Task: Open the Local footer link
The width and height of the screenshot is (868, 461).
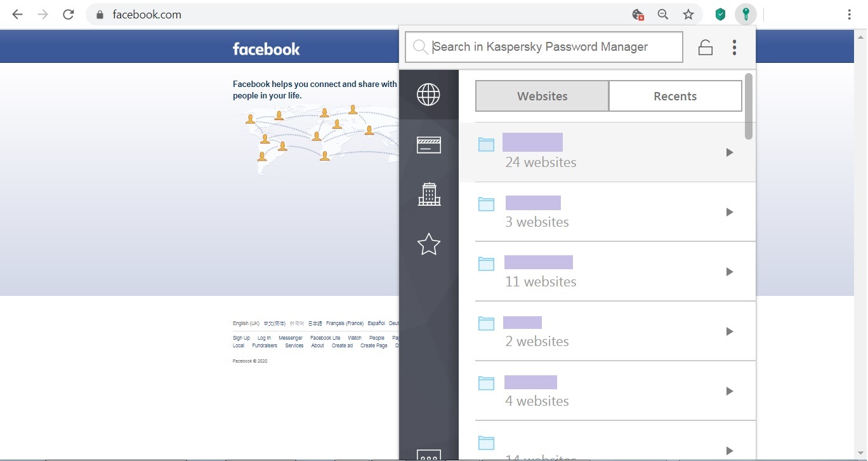Action: (x=239, y=345)
